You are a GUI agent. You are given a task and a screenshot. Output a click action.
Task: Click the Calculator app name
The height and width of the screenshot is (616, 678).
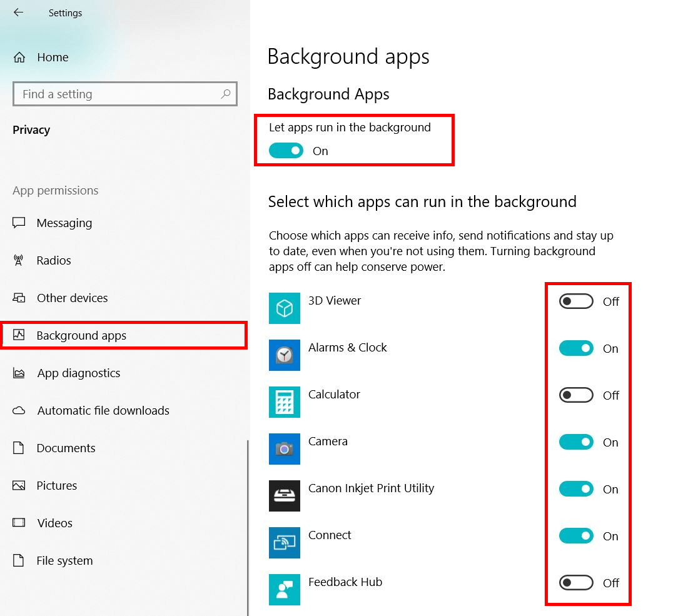[334, 394]
